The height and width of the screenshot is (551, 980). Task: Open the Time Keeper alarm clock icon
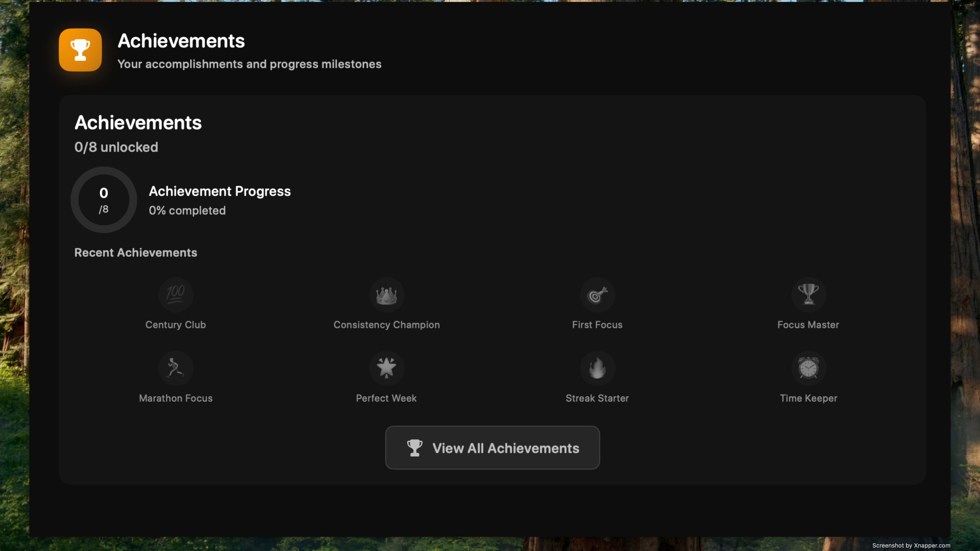click(x=808, y=368)
